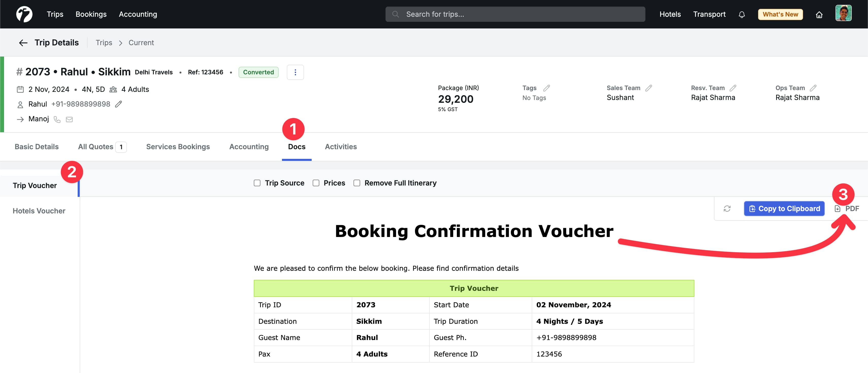868x373 pixels.
Task: Refresh the voucher with the reload icon
Action: click(x=727, y=208)
